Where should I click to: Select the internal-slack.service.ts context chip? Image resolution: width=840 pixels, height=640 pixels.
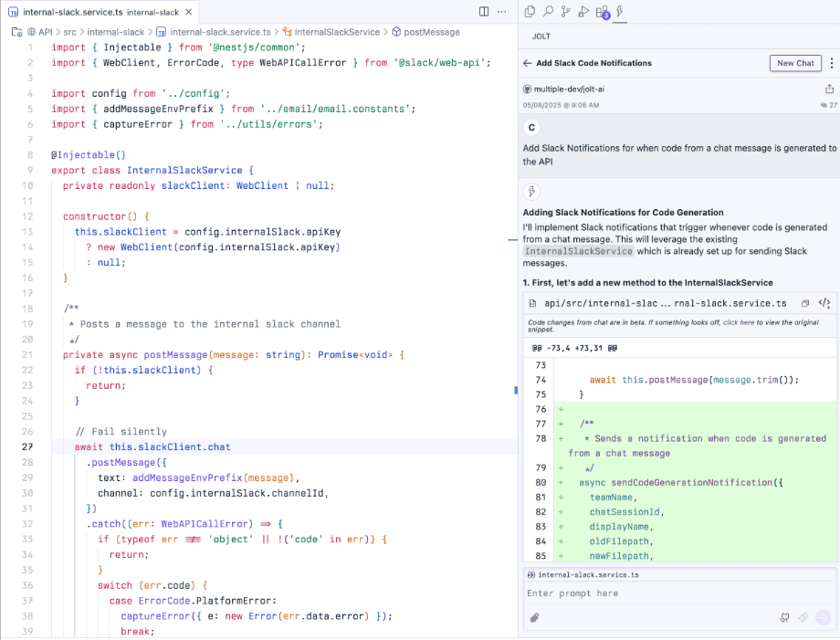583,574
